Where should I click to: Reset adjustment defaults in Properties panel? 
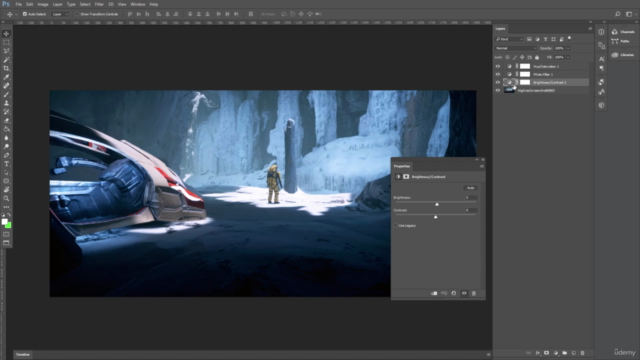454,293
